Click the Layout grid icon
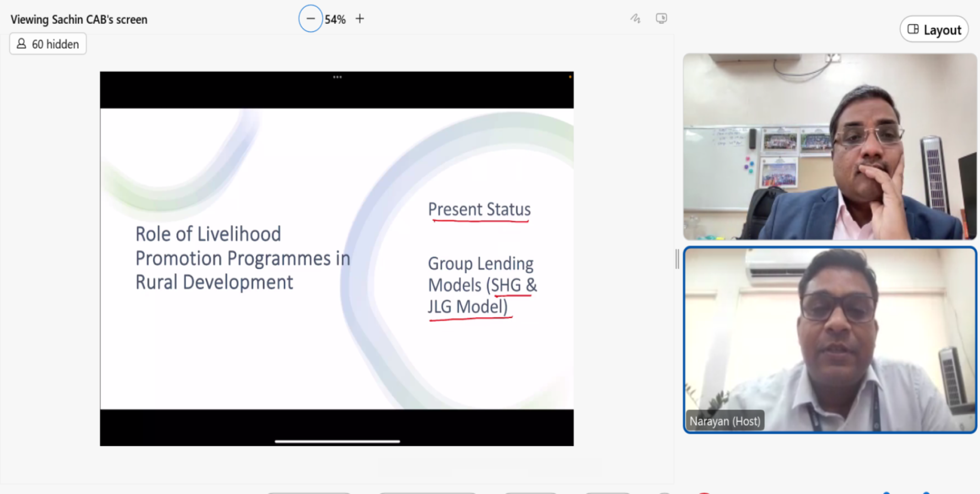980x494 pixels. click(x=913, y=29)
